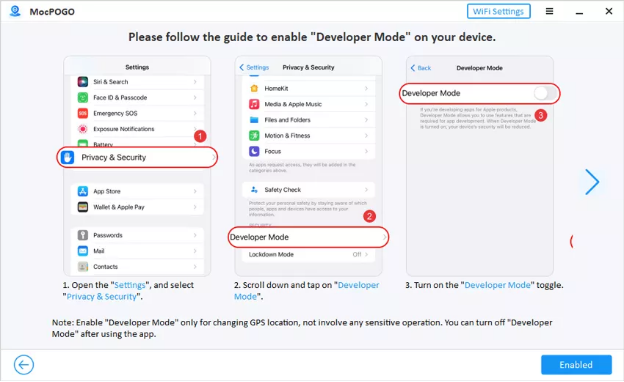This screenshot has width=624, height=382.
Task: Click the MocPOGO logo icon
Action: pyautogui.click(x=15, y=11)
